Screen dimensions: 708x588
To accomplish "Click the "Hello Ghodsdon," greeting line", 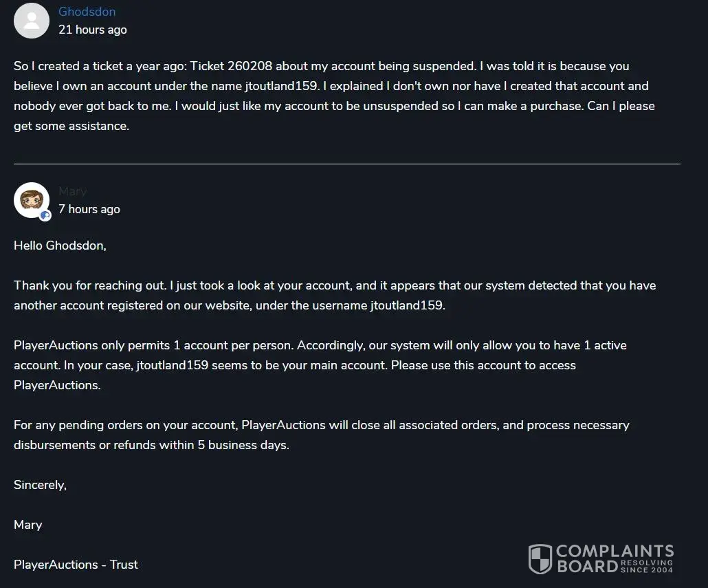I will [60, 246].
